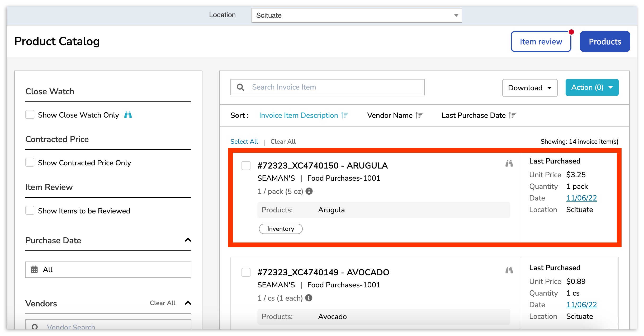Open the 11/06/22 date link for ARUGULA

click(x=581, y=198)
